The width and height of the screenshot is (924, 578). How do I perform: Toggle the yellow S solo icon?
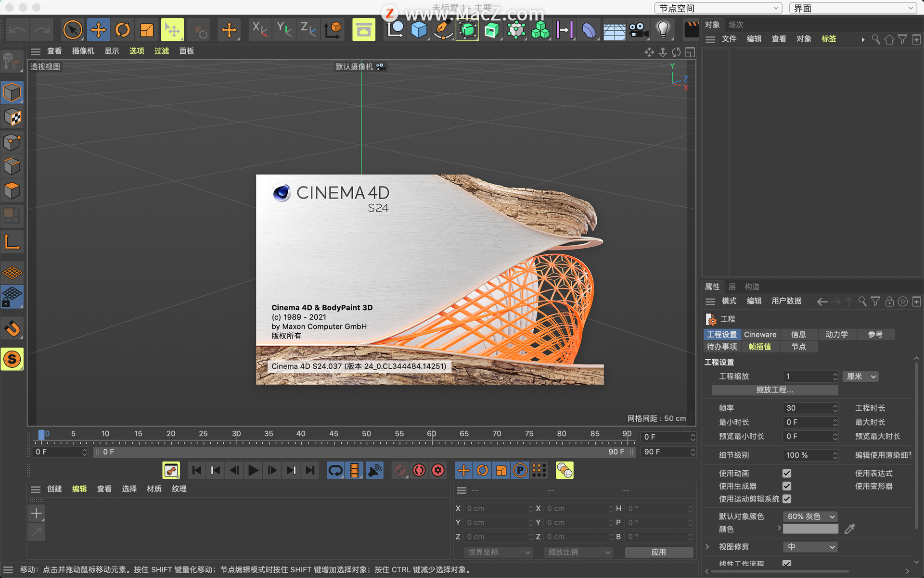click(12, 359)
